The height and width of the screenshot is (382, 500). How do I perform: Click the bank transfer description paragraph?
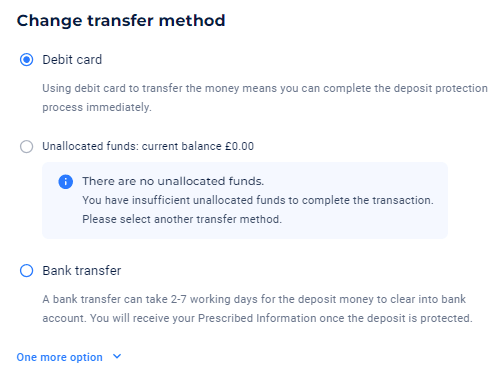257,309
